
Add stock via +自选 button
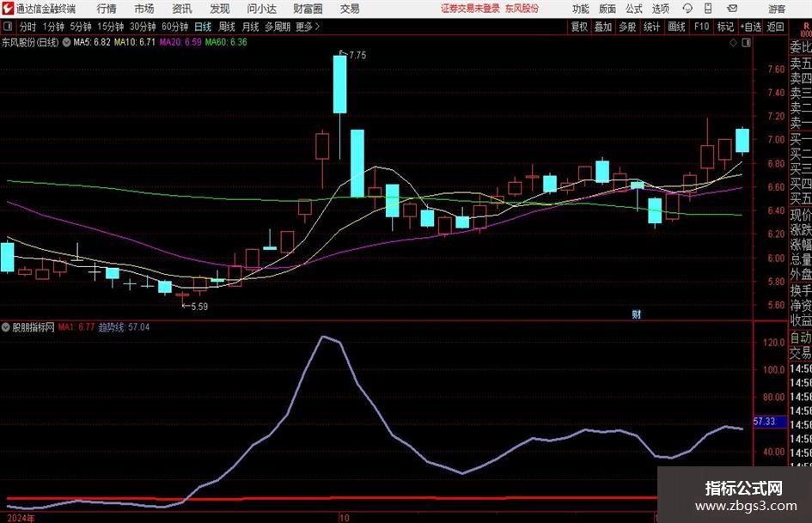[x=751, y=27]
